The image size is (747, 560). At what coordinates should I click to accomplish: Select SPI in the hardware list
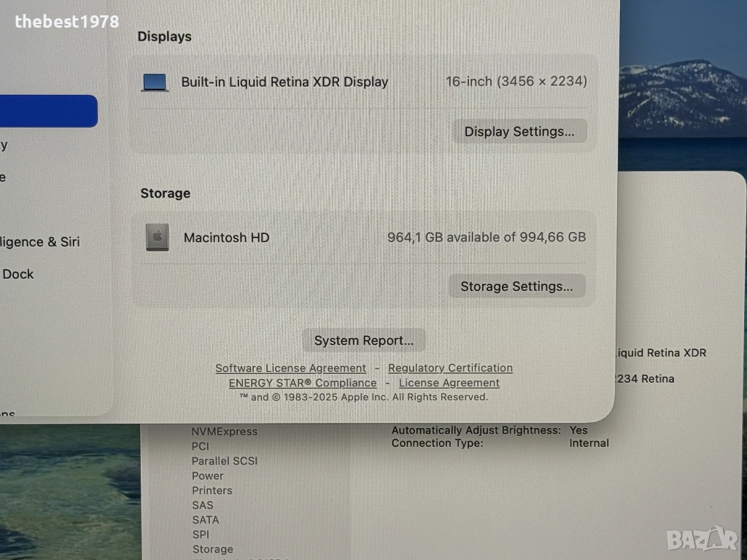201,534
